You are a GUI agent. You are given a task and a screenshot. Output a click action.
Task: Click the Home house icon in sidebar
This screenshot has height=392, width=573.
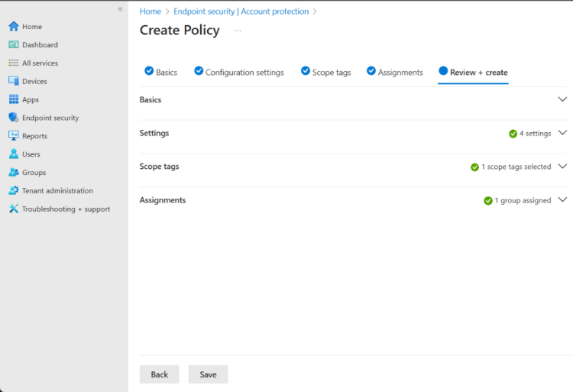[x=14, y=26]
